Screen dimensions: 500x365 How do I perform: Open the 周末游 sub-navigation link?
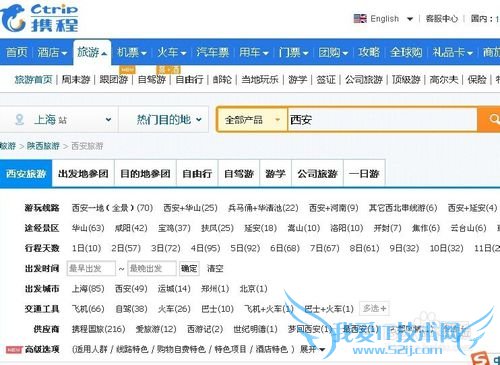click(76, 79)
